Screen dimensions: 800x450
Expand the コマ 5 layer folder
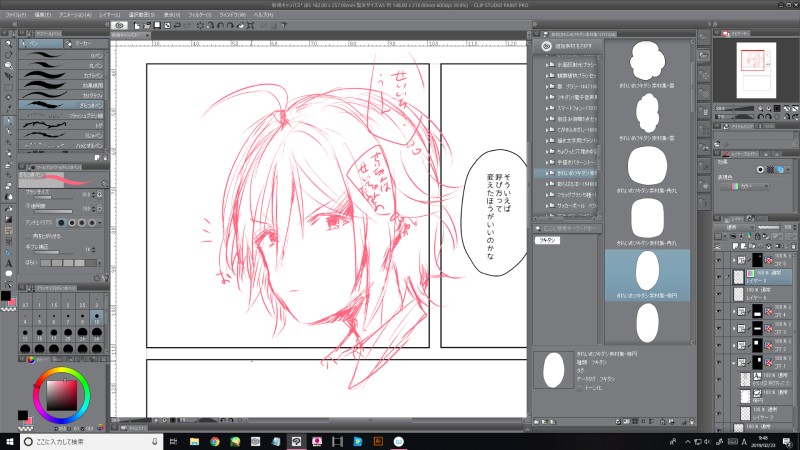[734, 260]
